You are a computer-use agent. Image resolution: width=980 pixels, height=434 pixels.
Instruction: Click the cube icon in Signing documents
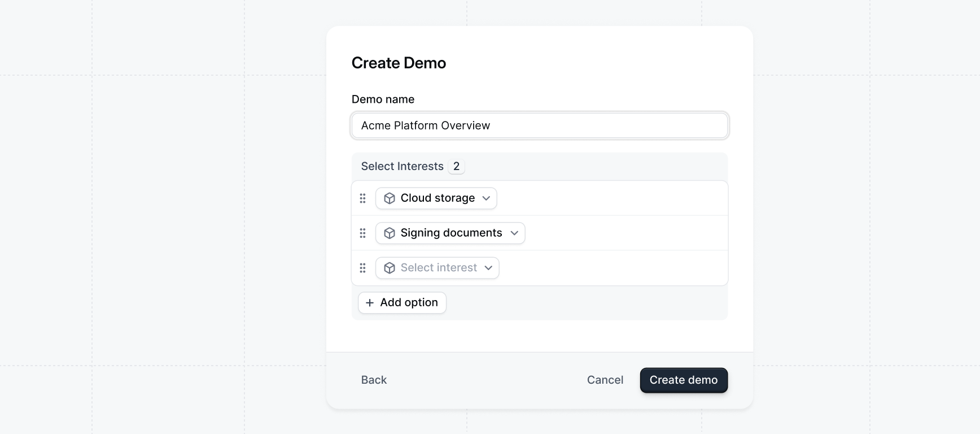pyautogui.click(x=390, y=233)
